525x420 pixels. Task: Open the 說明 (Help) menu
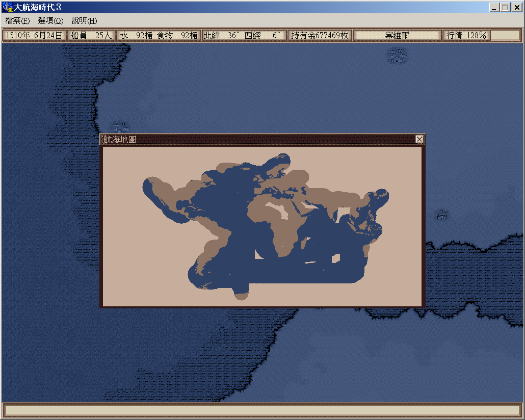[84, 20]
